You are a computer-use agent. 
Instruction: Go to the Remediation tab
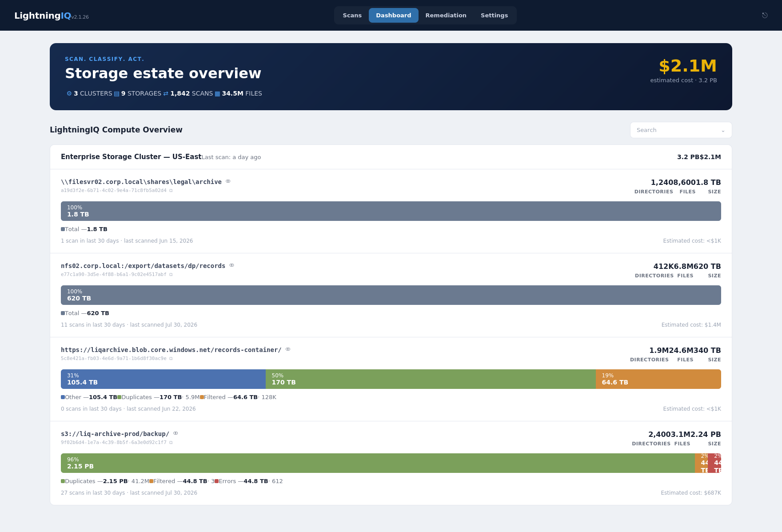[446, 16]
